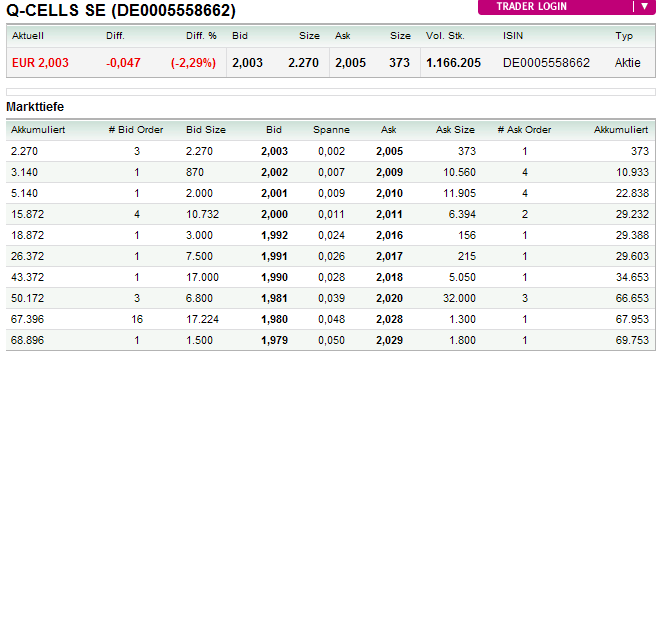Click the accumulated bid value 68.896

point(27,340)
